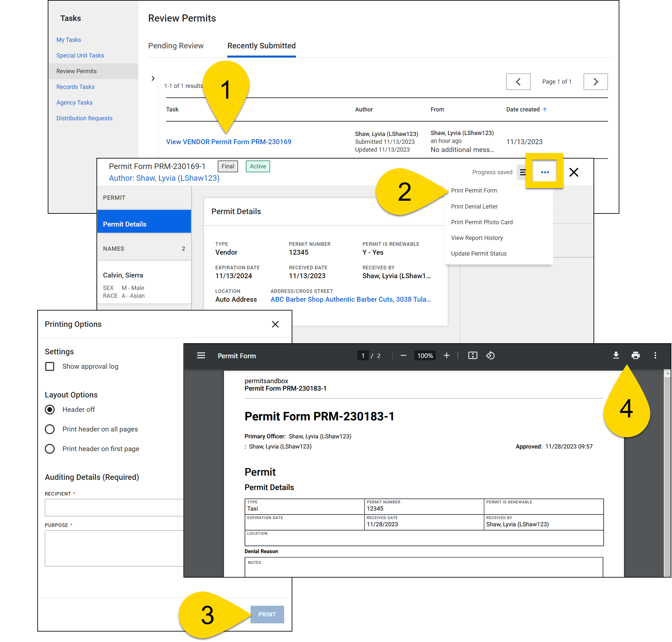Expand the results panel chevron above the task list
672x642 pixels.
tap(153, 78)
